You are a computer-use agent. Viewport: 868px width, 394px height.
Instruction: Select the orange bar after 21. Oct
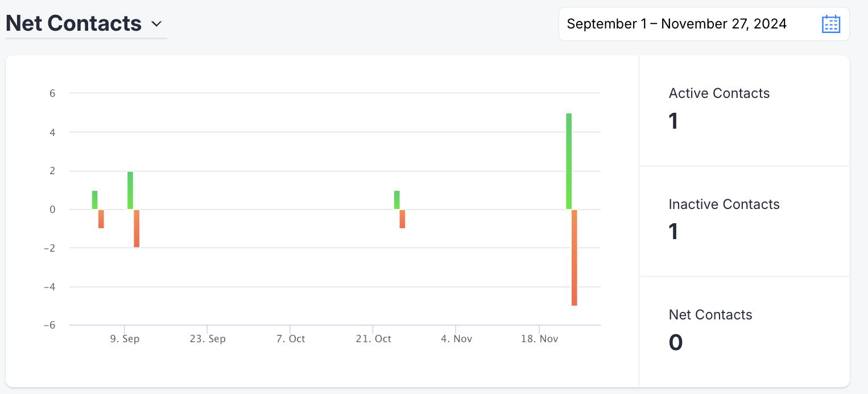tap(402, 219)
